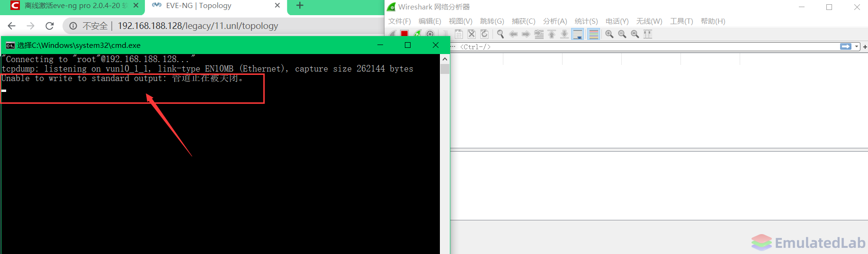The image size is (868, 254).
Task: Toggle auto scroll during live capture
Action: pos(578,34)
